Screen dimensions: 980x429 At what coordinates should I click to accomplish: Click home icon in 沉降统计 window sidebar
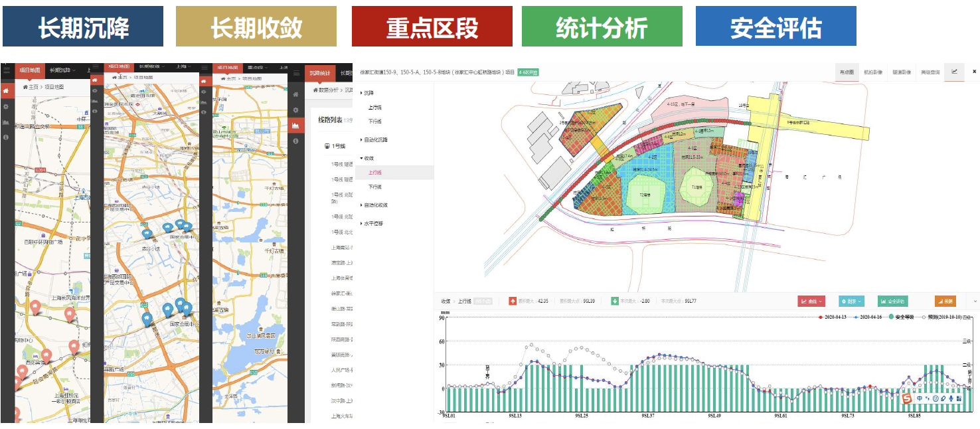(x=296, y=94)
